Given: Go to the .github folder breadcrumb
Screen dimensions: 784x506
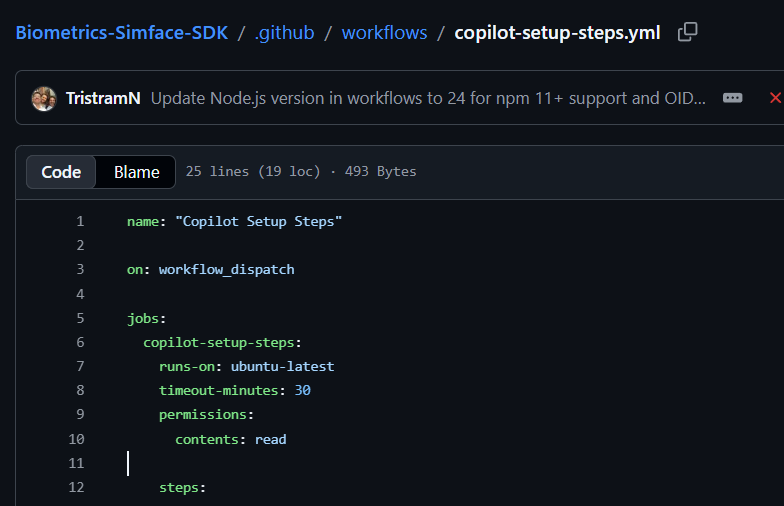Looking at the screenshot, I should coord(284,33).
